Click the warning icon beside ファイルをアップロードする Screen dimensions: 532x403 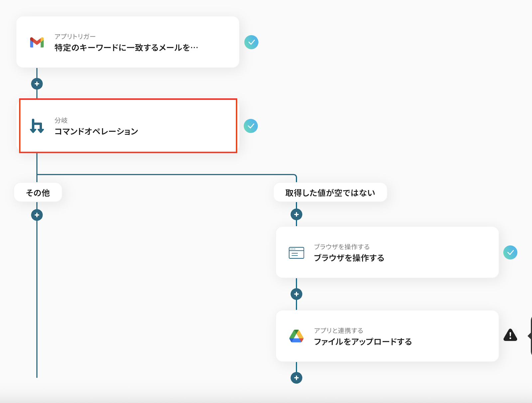[510, 335]
